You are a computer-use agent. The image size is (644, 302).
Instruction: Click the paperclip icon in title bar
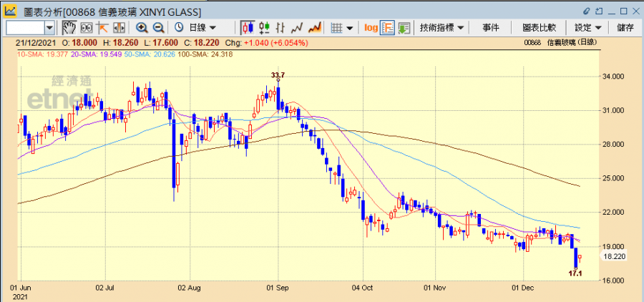[x=586, y=12]
